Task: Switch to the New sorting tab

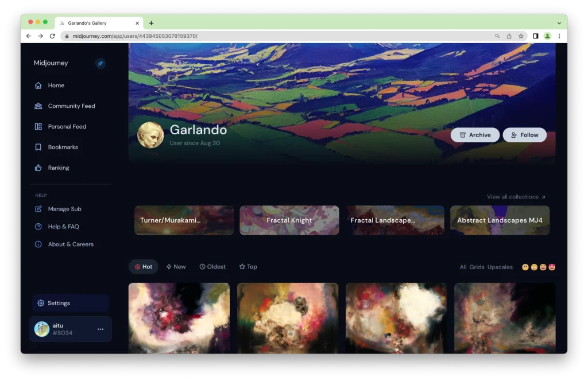Action: [176, 267]
